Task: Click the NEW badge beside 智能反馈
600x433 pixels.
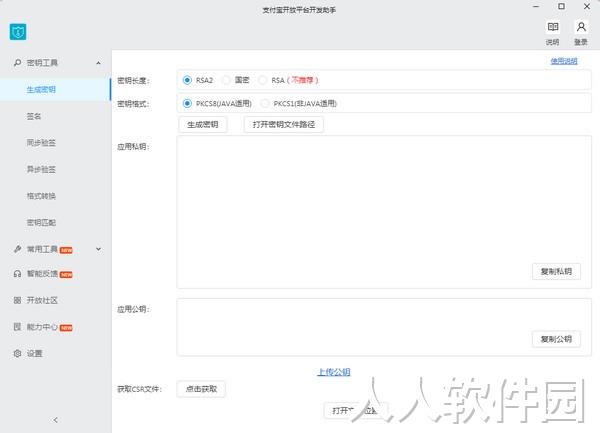Action: click(66, 275)
